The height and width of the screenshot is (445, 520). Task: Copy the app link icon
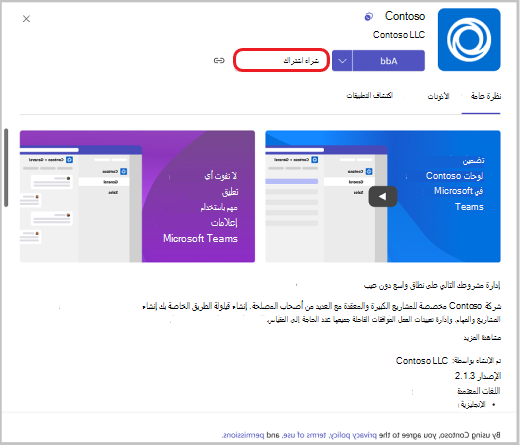(x=219, y=60)
